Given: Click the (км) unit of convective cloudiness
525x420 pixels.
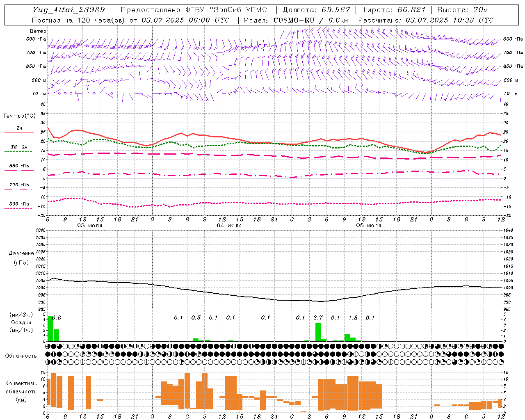Looking at the screenshot, I should pyautogui.click(x=21, y=399).
